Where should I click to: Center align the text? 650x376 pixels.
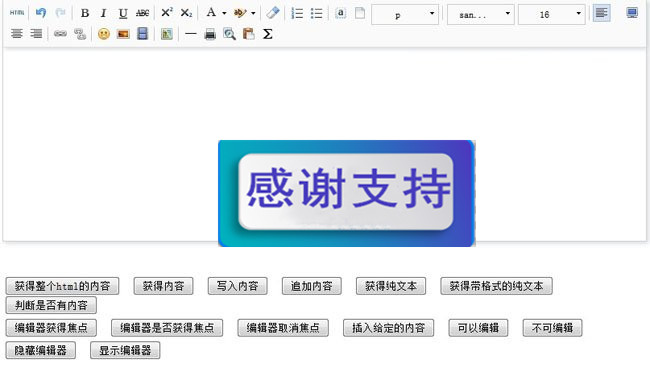point(17,34)
